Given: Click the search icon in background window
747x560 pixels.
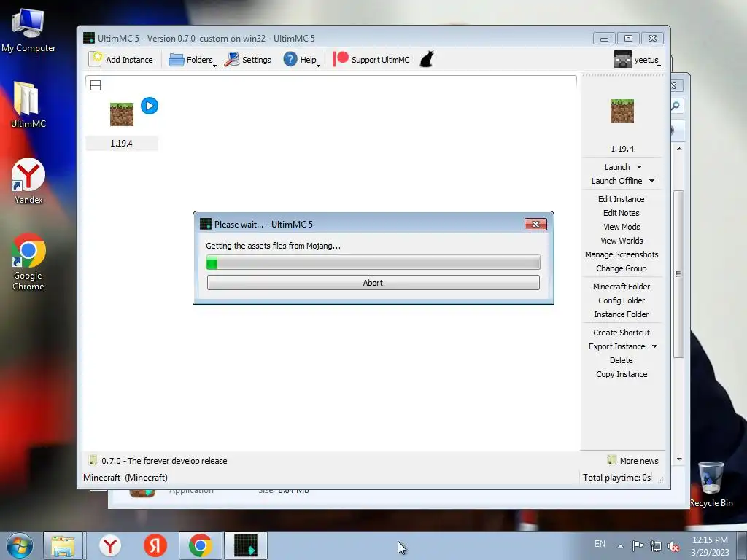Looking at the screenshot, I should tap(676, 105).
